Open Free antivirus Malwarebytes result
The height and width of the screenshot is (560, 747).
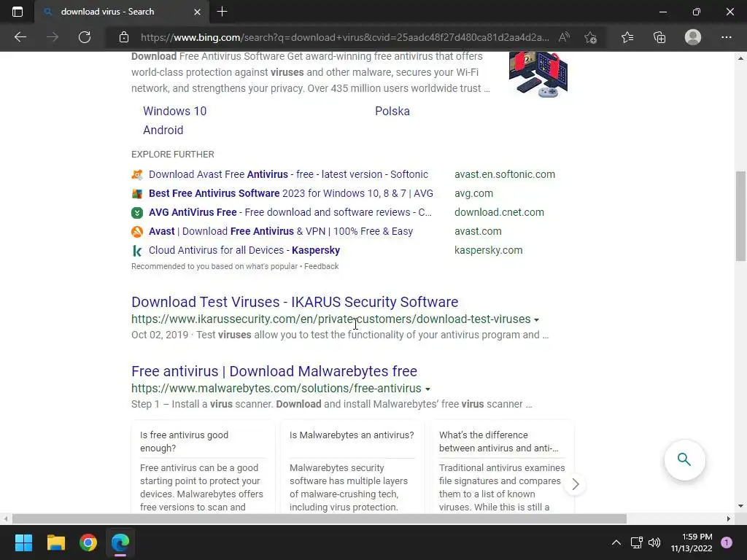274,371
